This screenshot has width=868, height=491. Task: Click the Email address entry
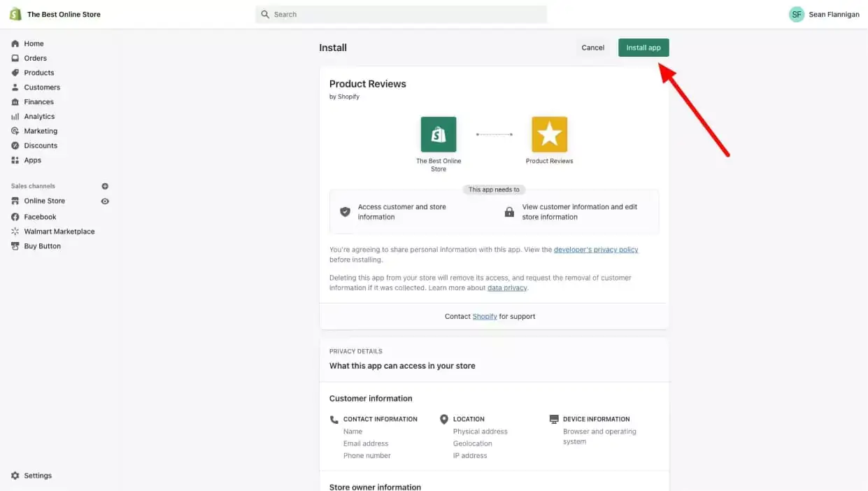pyautogui.click(x=366, y=443)
